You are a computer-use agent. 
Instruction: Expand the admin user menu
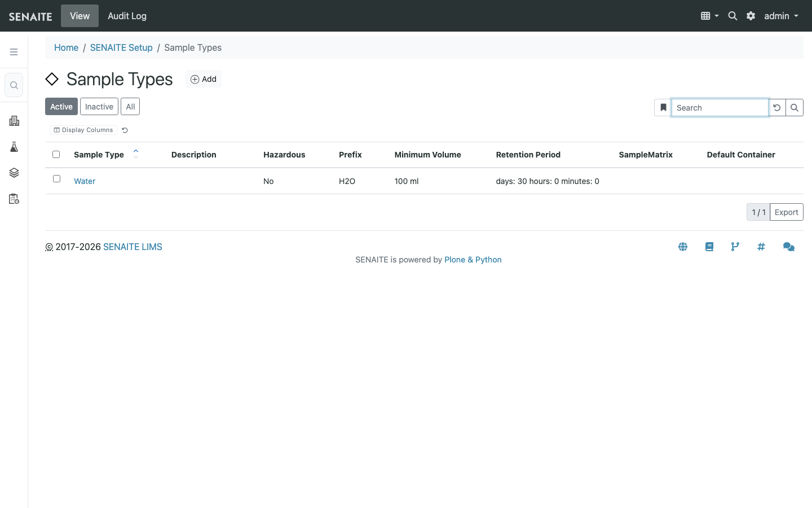pyautogui.click(x=781, y=16)
